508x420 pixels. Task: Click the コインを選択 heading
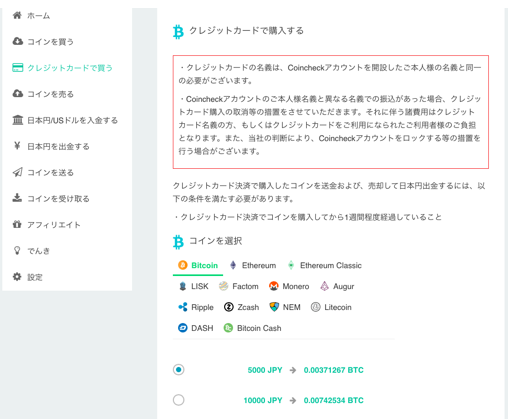pyautogui.click(x=216, y=241)
